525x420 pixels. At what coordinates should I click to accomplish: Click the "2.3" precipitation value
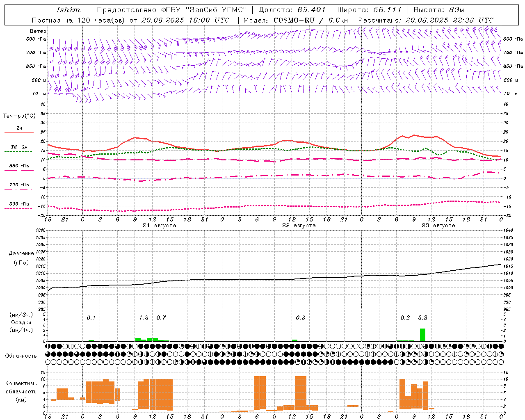coord(422,317)
